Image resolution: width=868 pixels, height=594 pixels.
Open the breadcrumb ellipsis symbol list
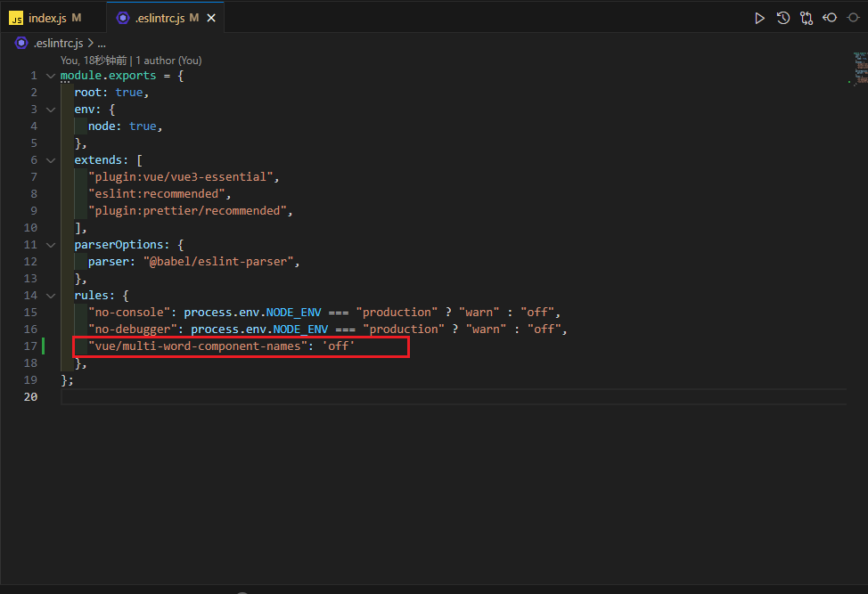102,43
